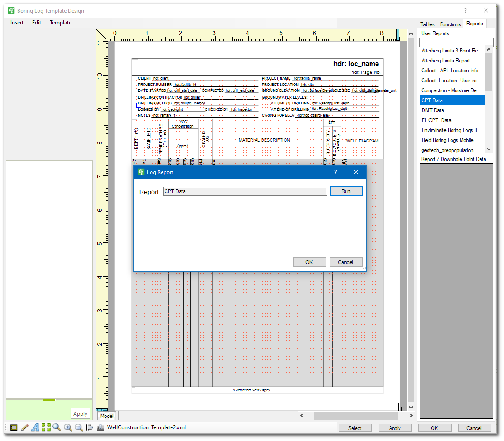This screenshot has width=504, height=441.
Task: Click the align bottom objects icon
Action: 100,427
